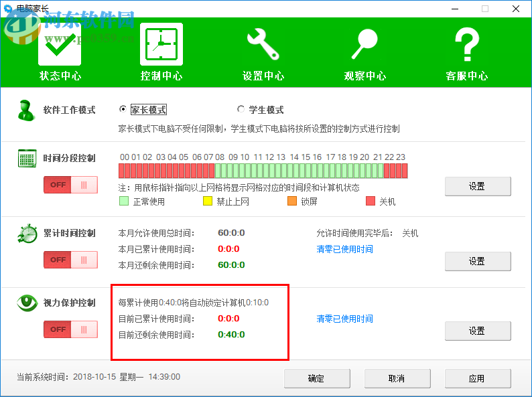Screen dimensions: 532x397
Task: Toggle the 时间分段控制 OFF switch
Action: click(x=70, y=185)
